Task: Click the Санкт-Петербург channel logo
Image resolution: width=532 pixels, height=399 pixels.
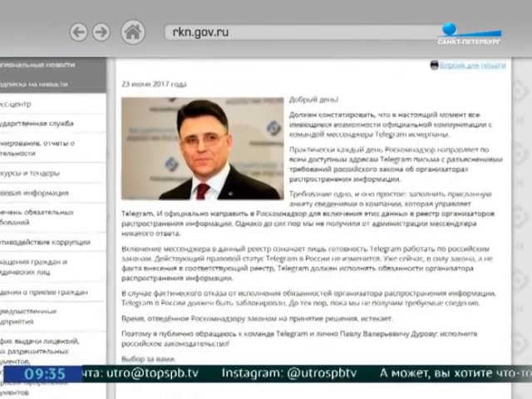Action: (x=469, y=34)
